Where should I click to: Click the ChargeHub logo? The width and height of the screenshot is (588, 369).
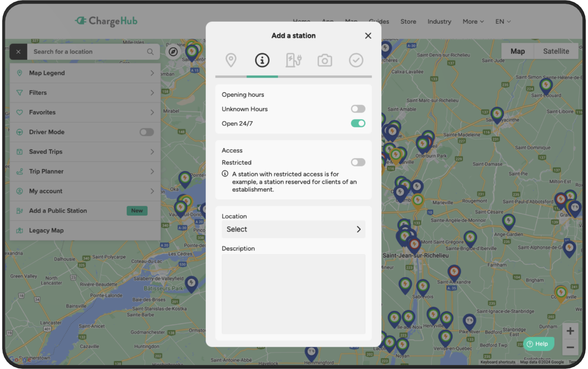click(x=106, y=21)
